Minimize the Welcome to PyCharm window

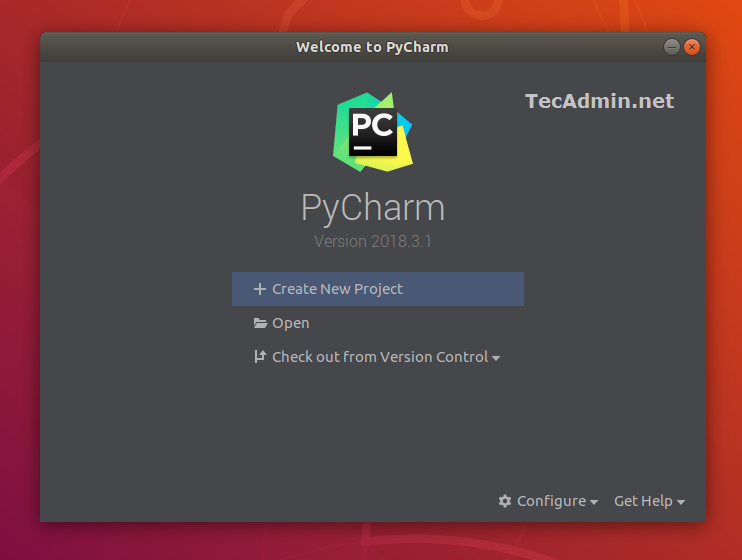click(671, 47)
